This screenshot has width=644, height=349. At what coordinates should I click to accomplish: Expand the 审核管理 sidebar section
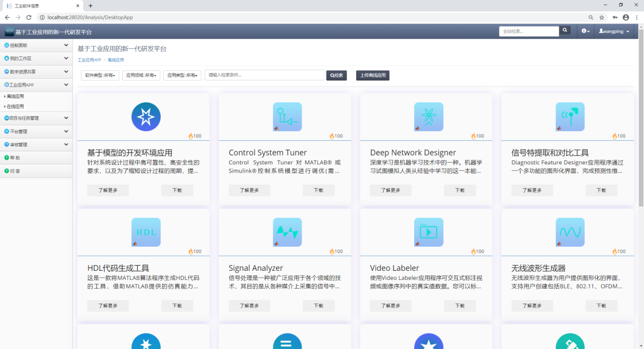36,145
